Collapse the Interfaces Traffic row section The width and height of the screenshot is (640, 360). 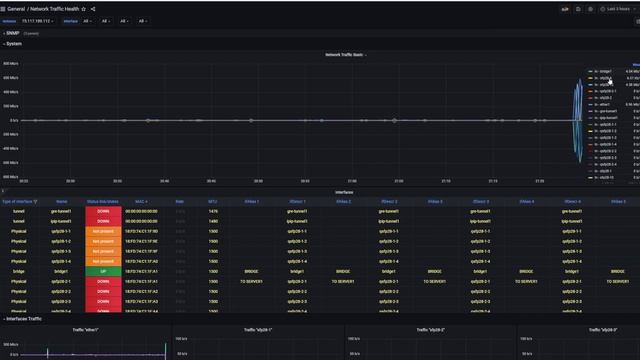pos(23,319)
